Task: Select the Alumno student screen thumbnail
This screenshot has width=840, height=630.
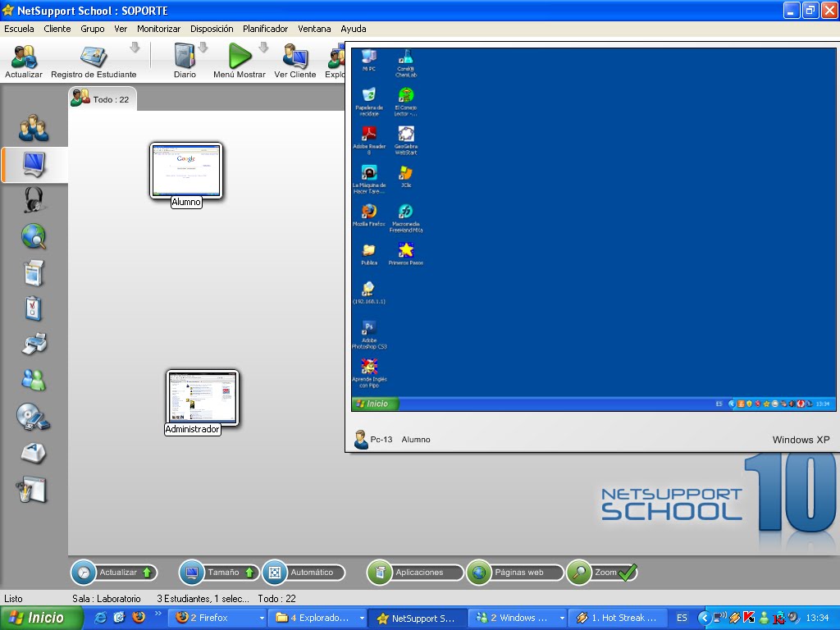Action: point(186,171)
